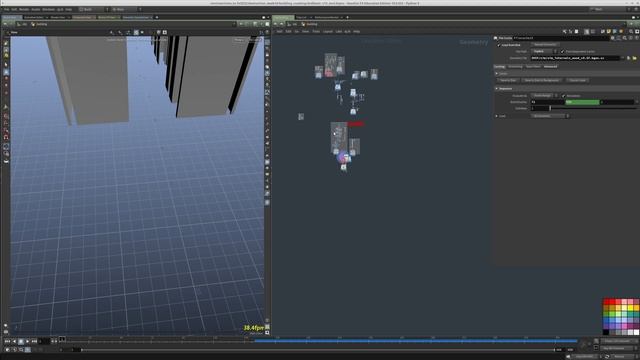The image size is (640, 360).
Task: Toggle the Time Dependent Cache checkbox
Action: pos(562,51)
